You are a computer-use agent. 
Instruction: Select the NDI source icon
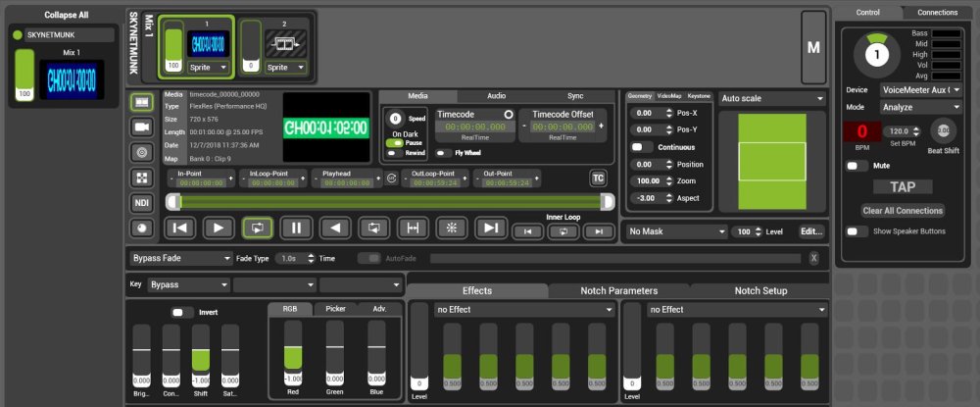pyautogui.click(x=142, y=203)
